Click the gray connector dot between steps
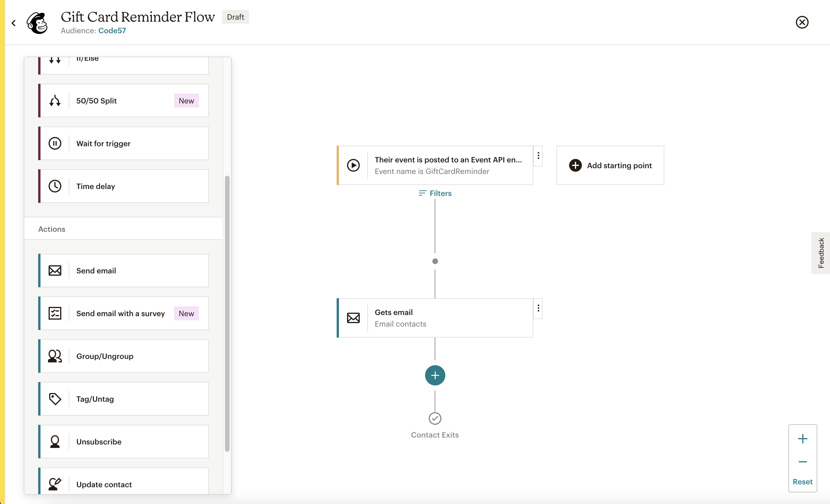The image size is (830, 504). click(435, 261)
